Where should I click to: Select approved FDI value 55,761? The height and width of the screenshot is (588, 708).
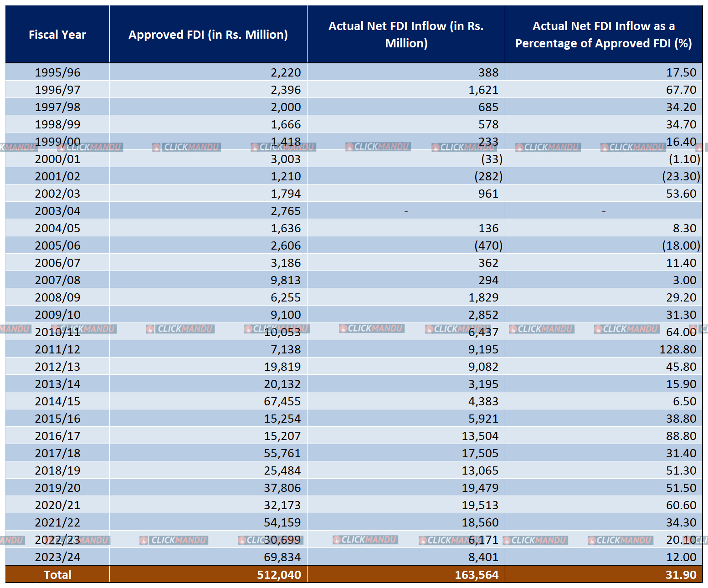tap(282, 453)
